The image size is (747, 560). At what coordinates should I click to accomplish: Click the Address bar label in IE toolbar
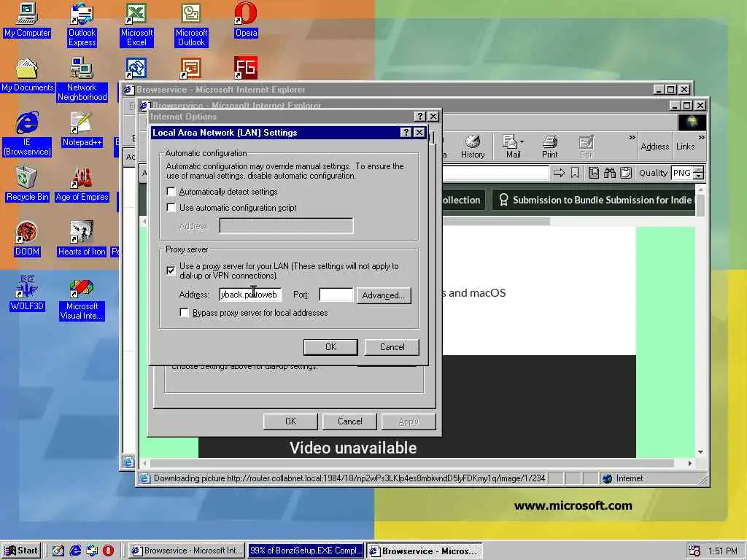click(x=654, y=146)
